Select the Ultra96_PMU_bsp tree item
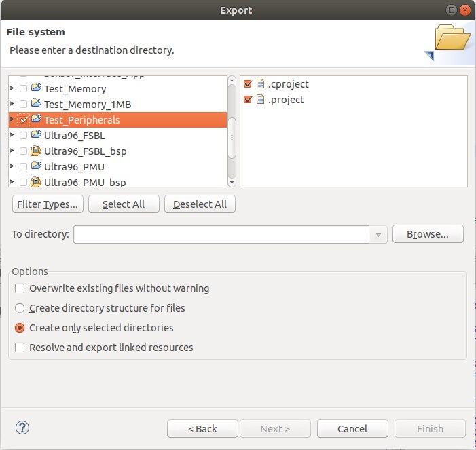 (x=85, y=182)
